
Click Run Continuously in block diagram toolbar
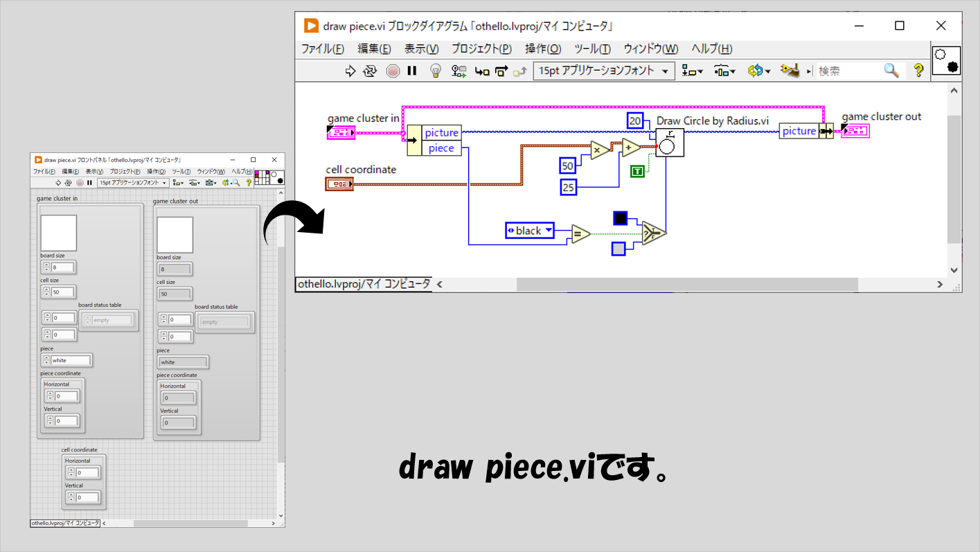(x=370, y=71)
